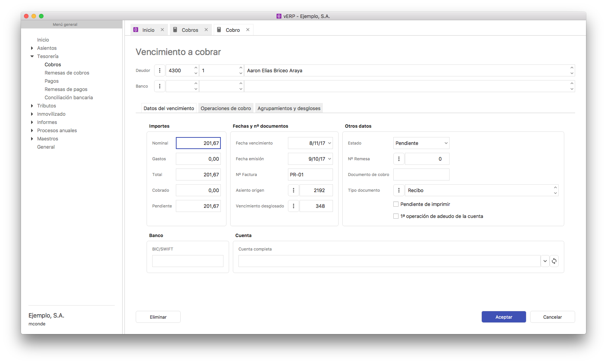607x364 pixels.
Task: Check 1ª operación de adeudo de la cuenta
Action: (x=396, y=216)
